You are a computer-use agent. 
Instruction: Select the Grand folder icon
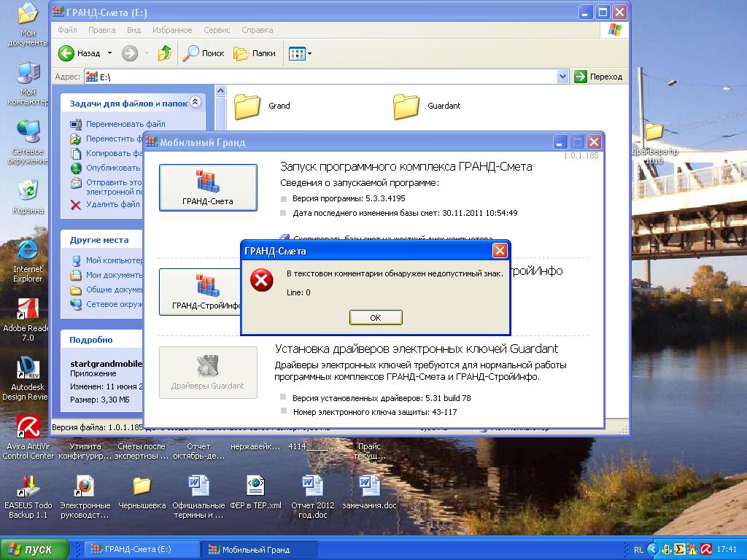click(248, 106)
